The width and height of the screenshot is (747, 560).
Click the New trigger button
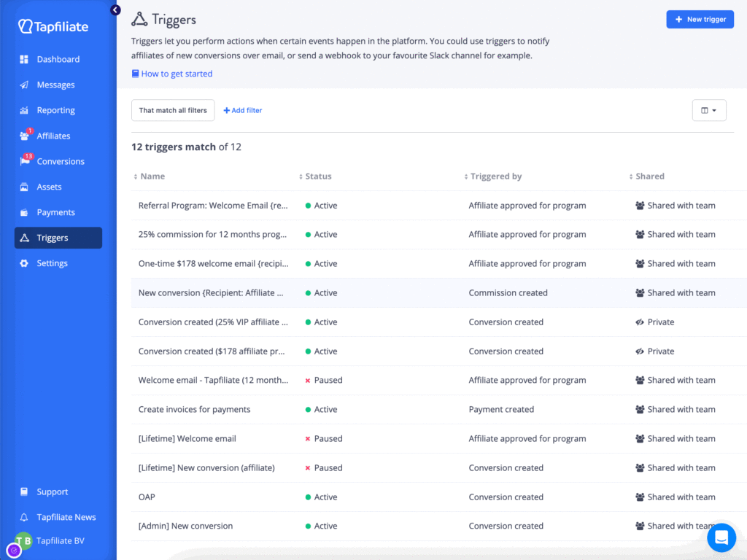pyautogui.click(x=700, y=20)
